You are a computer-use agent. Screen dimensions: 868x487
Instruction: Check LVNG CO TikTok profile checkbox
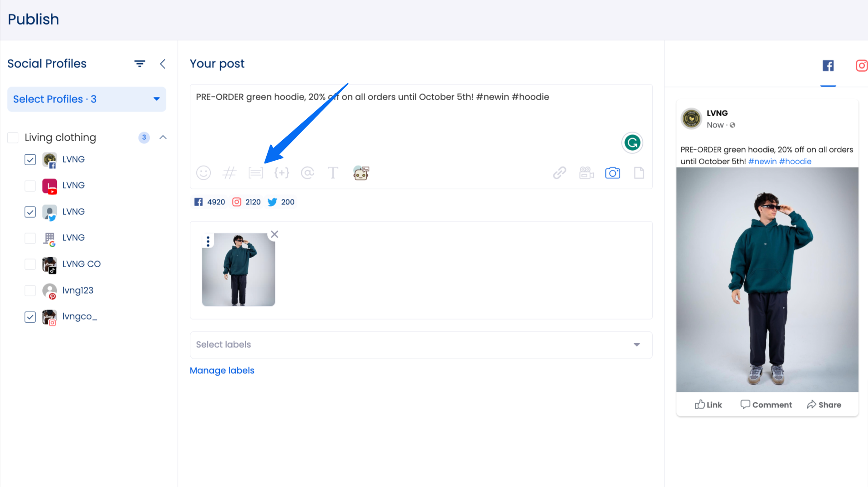click(x=30, y=264)
